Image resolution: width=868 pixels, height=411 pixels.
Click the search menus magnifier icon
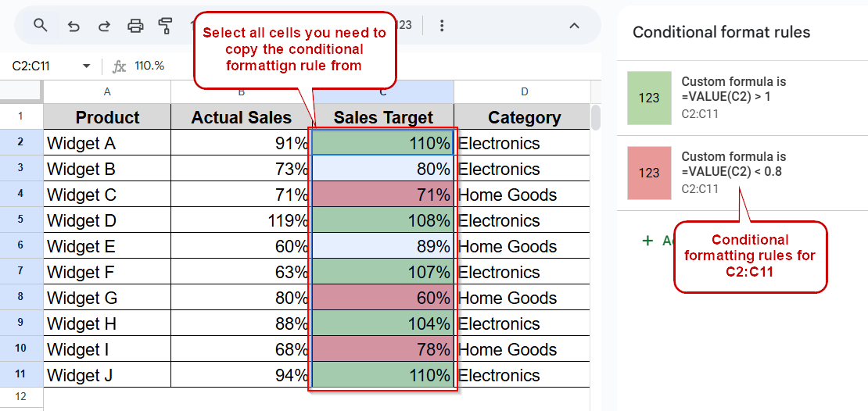pyautogui.click(x=41, y=25)
